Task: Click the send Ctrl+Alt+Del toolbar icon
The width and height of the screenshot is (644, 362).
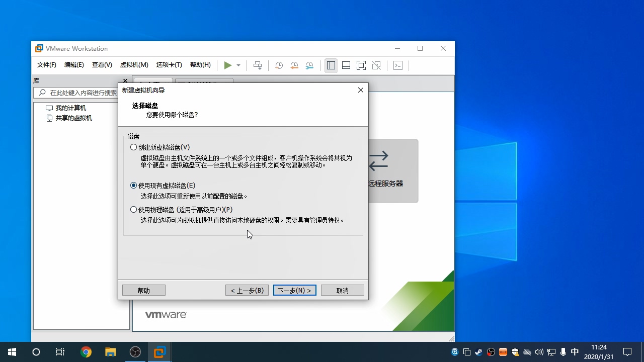Action: tap(258, 65)
